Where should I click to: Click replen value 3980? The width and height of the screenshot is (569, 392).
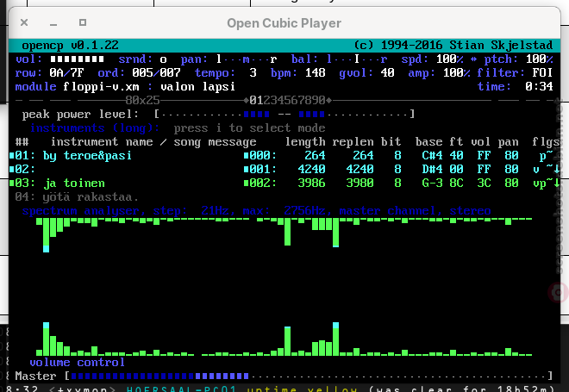[x=360, y=183]
